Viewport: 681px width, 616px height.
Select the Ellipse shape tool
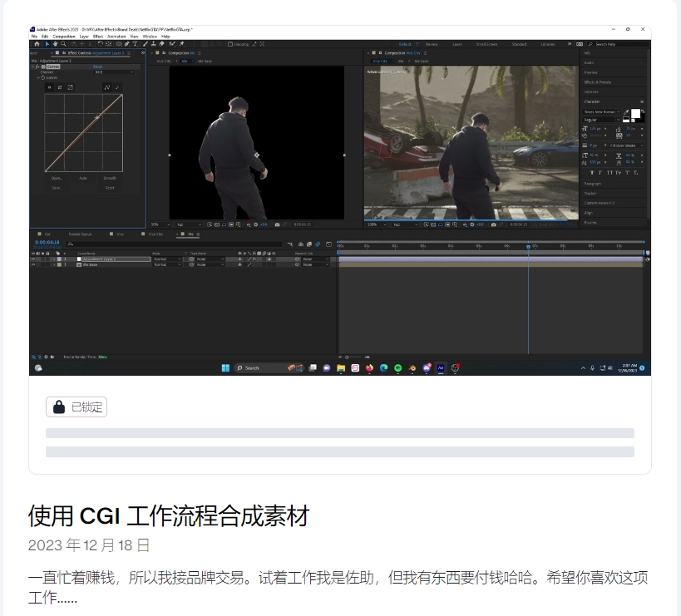pos(119,44)
